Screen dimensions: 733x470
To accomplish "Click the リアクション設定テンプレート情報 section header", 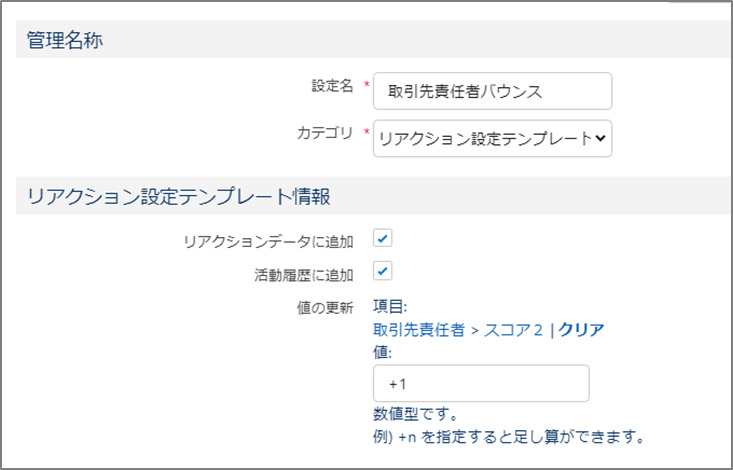I will 179,196.
